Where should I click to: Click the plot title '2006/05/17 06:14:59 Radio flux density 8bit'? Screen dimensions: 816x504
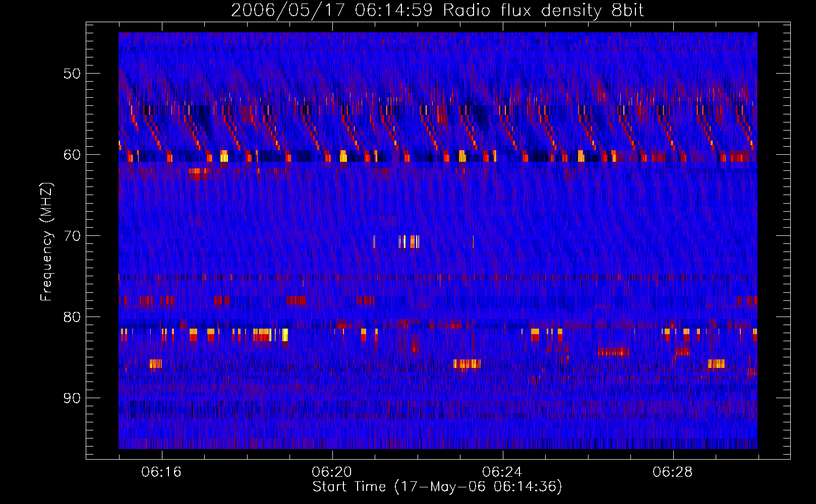click(x=437, y=10)
